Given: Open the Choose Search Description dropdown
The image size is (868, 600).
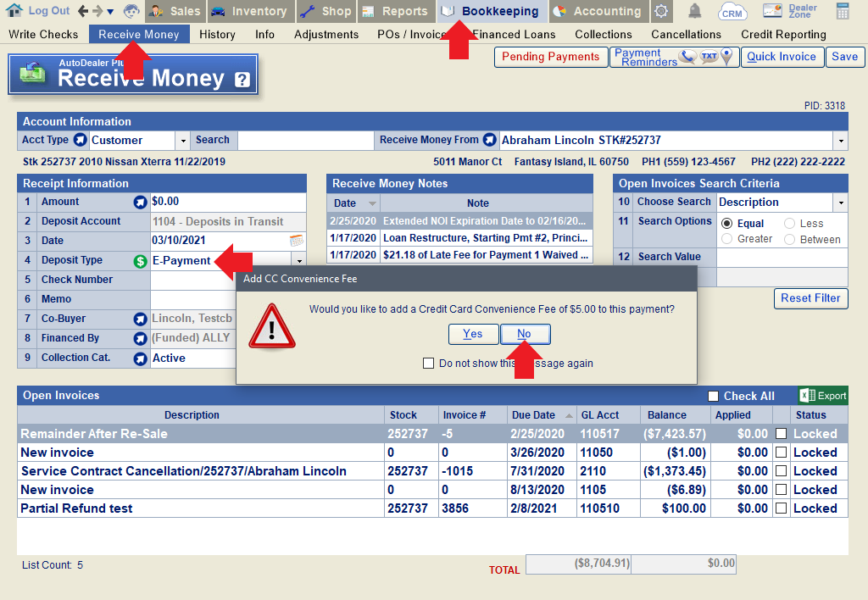Looking at the screenshot, I should pyautogui.click(x=841, y=203).
